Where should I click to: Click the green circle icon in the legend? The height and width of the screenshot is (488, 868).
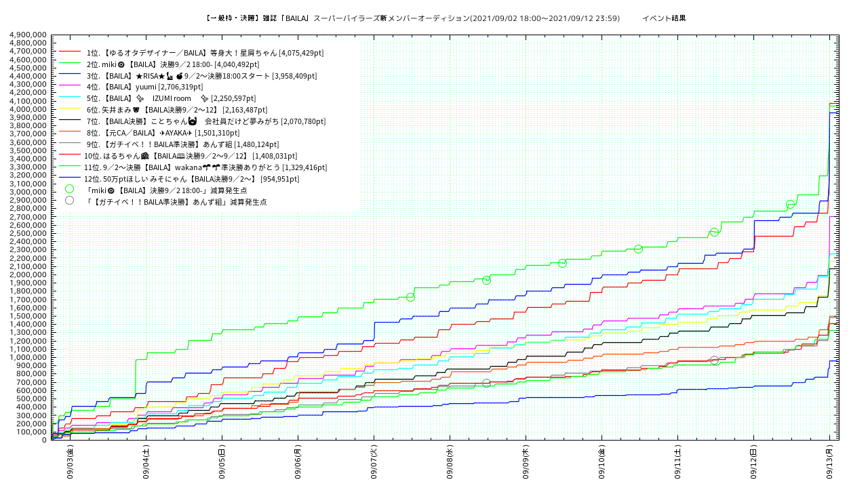point(69,189)
